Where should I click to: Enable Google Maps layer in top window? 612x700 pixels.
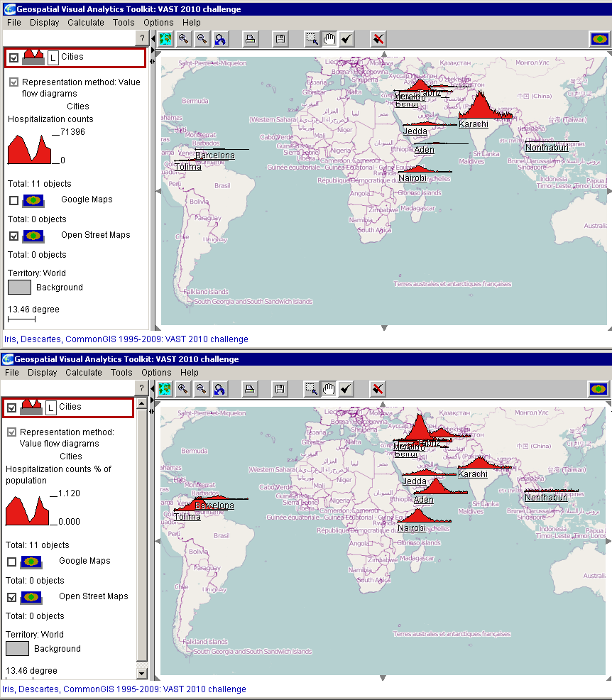click(x=13, y=200)
